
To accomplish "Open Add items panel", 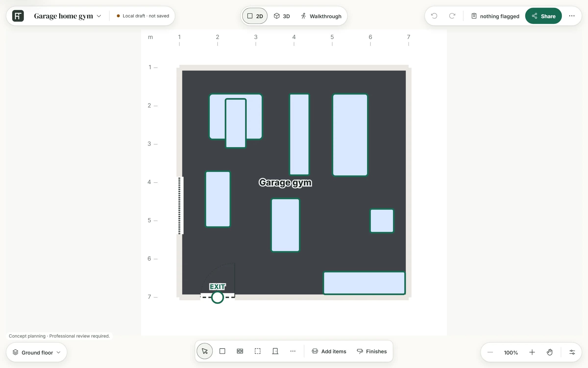I will 329,351.
